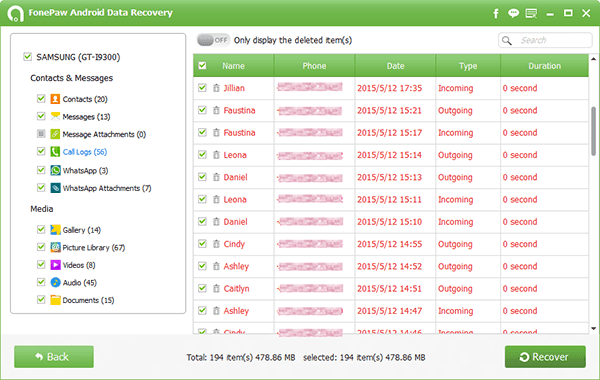Screen dimensions: 600x380
Task: Select the WhatsApp Attachments icon
Action: point(55,188)
